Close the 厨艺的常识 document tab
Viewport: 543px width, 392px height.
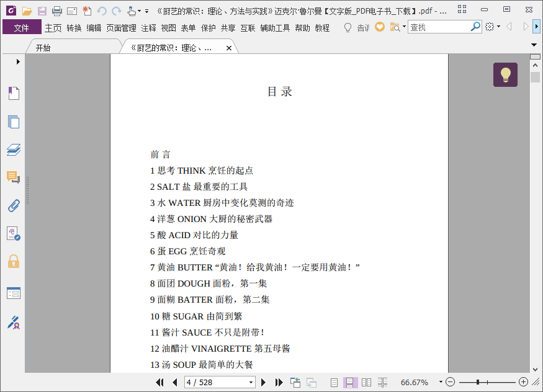click(229, 48)
